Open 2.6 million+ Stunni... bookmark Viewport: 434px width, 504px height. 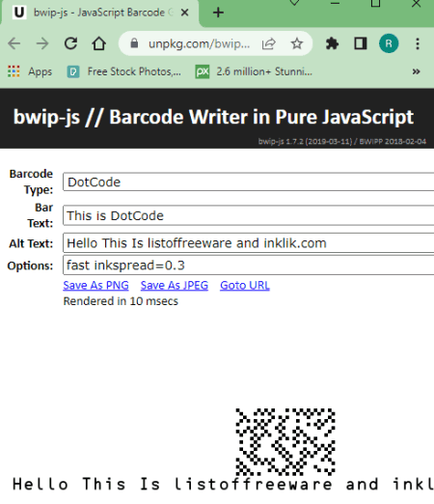pos(254,71)
